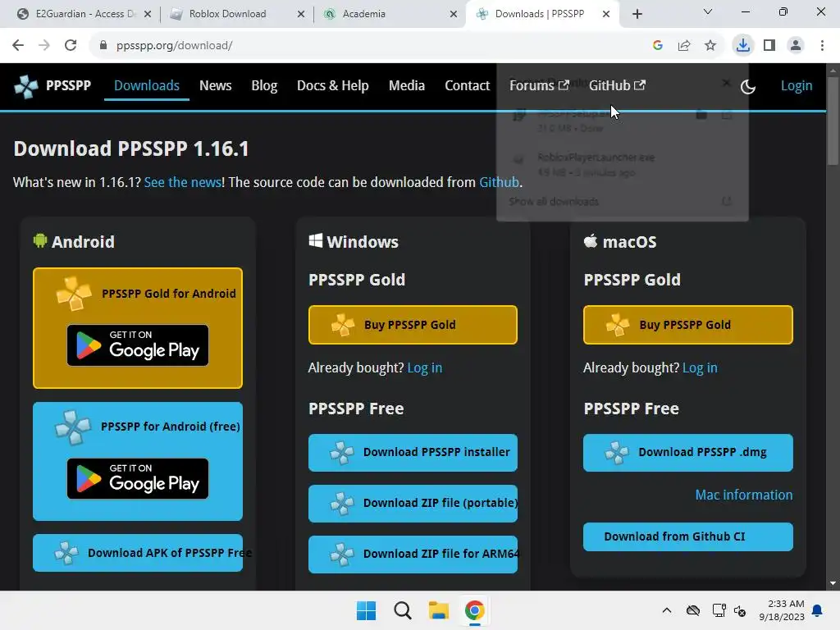Viewport: 840px width, 630px height.
Task: Close the Academia tab
Action: (454, 14)
